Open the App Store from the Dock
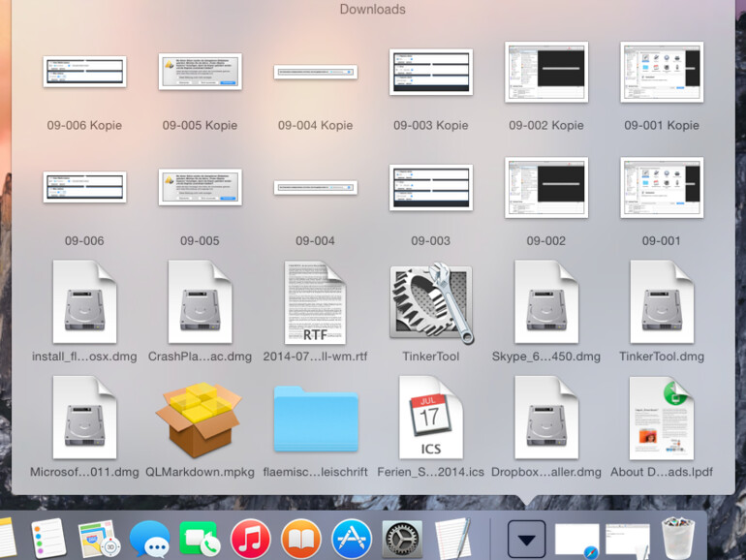 (x=352, y=538)
